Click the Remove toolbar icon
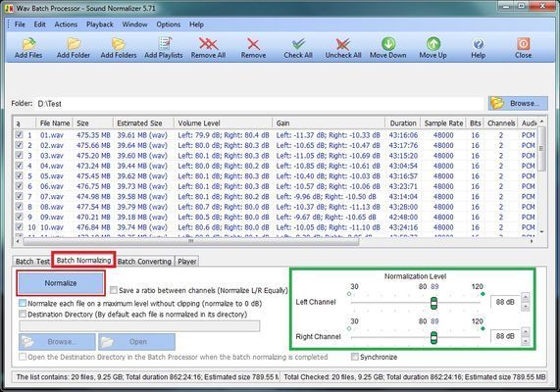 coord(253,44)
